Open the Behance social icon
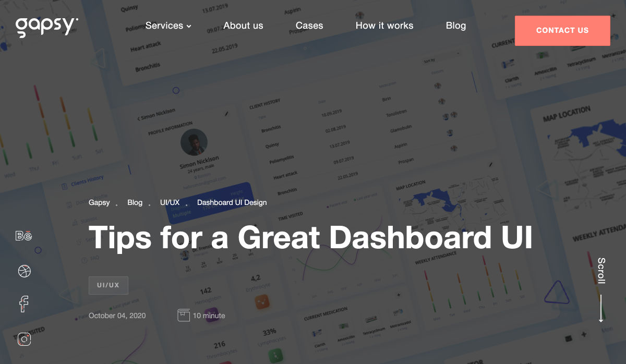This screenshot has height=364, width=626. (24, 236)
